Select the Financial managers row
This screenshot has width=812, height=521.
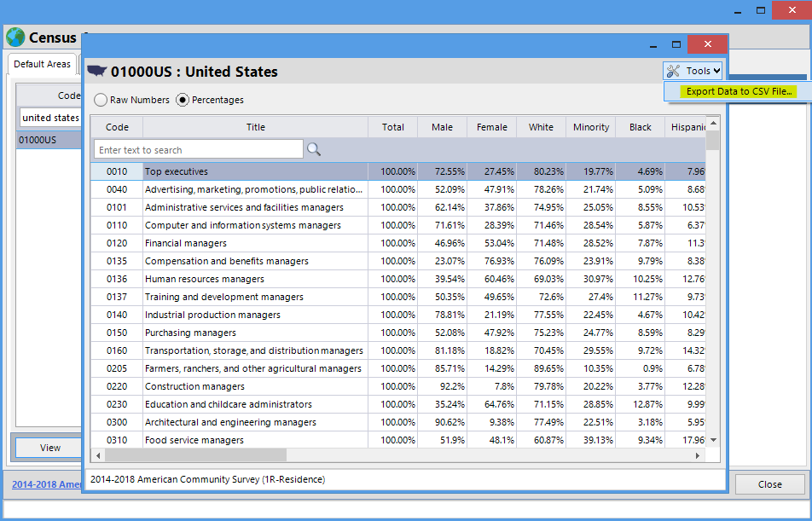256,243
